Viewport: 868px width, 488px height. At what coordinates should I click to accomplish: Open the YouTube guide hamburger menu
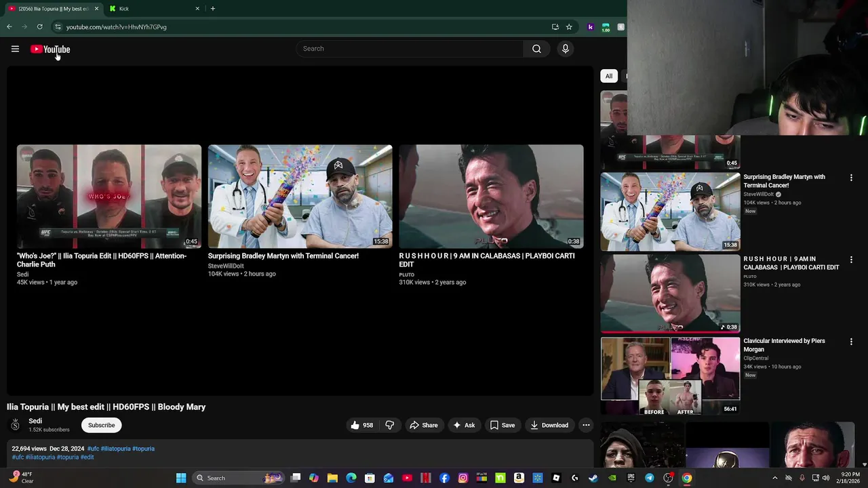(x=15, y=49)
